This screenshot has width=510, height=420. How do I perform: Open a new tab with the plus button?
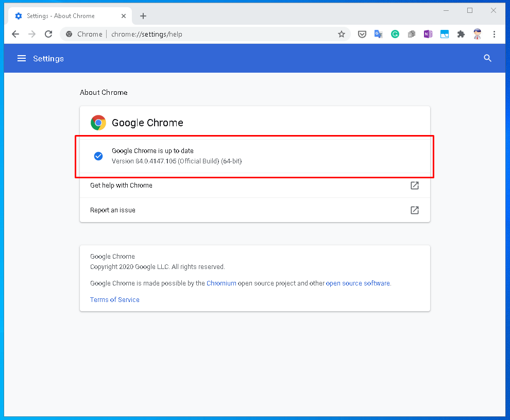(143, 16)
